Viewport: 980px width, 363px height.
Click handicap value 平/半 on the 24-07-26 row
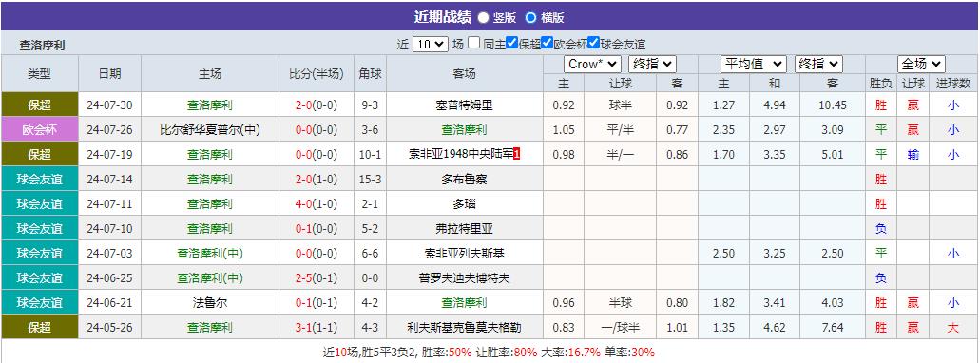[620, 130]
